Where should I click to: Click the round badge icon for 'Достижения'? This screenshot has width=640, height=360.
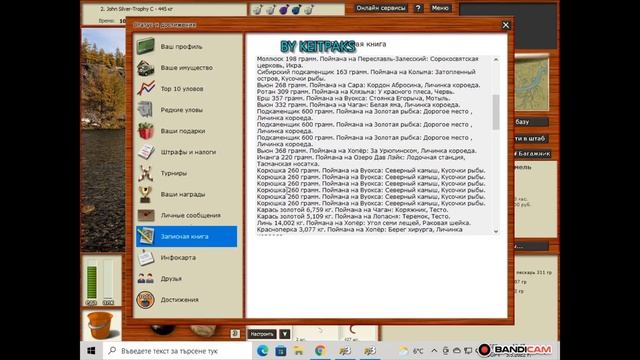coord(145,300)
